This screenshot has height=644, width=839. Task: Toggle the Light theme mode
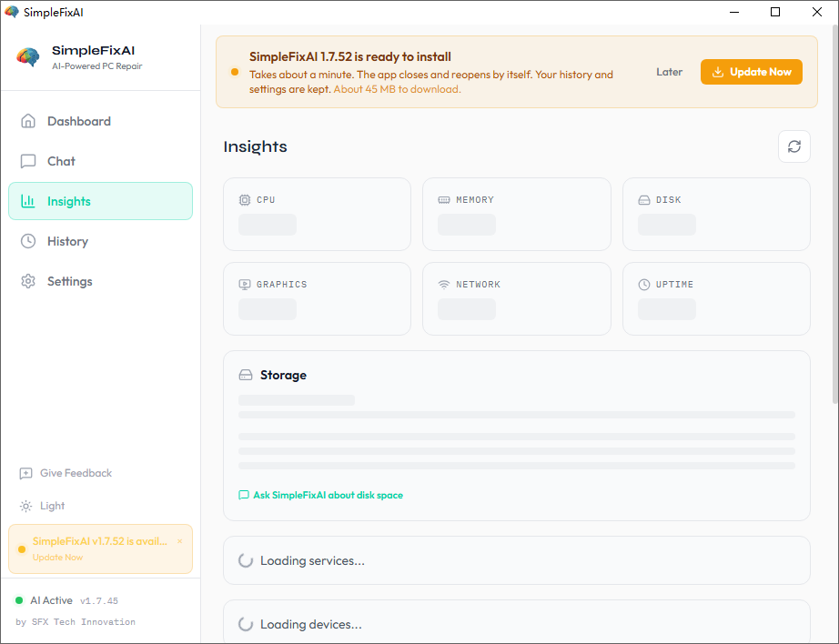pos(42,506)
